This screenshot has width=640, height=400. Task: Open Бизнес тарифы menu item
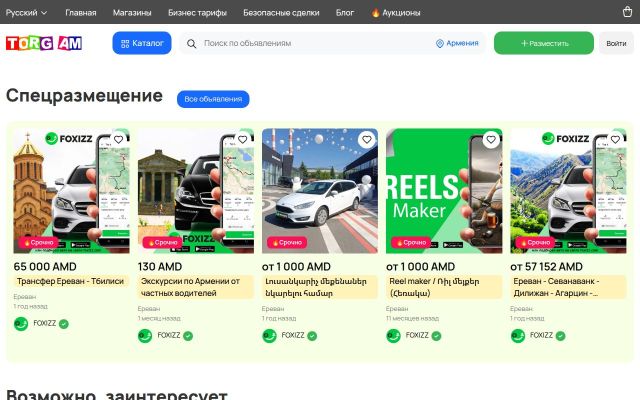[198, 13]
